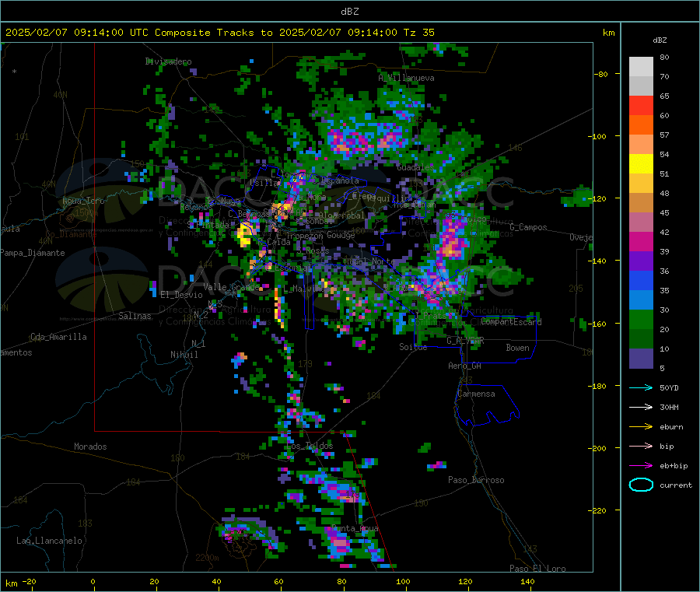Click the 100 km tick on bottom axis
This screenshot has width=700, height=592.
tap(403, 581)
